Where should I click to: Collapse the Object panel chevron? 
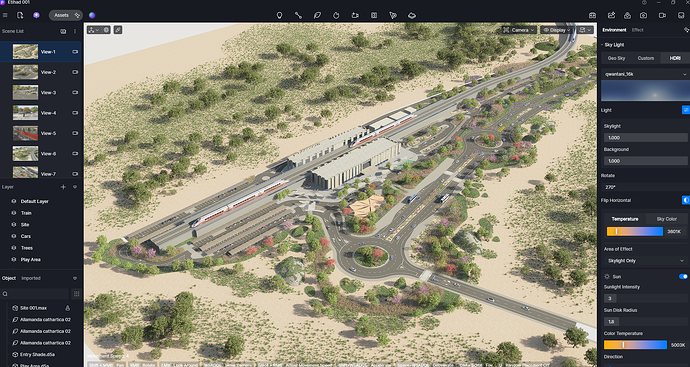tap(75, 278)
